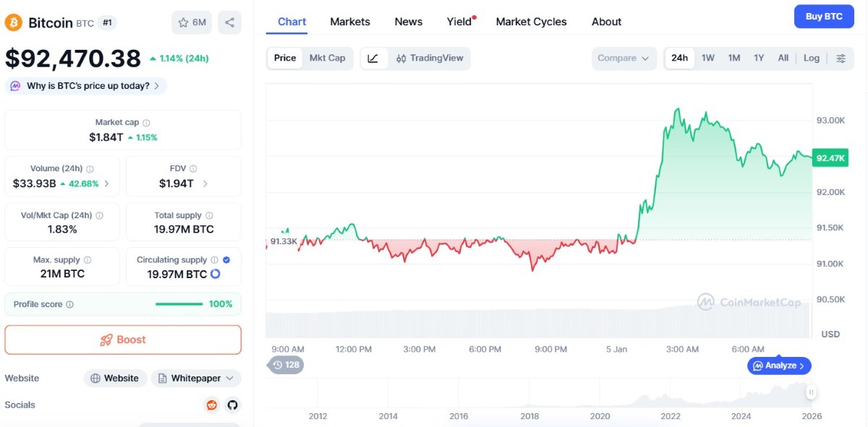868x427 pixels.
Task: Open the share icon button
Action: 229,22
